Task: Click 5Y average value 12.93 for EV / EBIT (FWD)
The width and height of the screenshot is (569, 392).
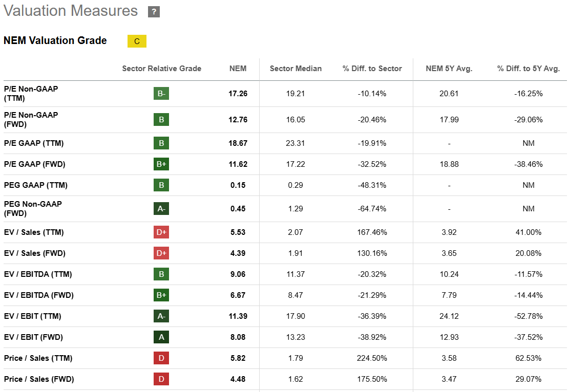Action: click(449, 337)
